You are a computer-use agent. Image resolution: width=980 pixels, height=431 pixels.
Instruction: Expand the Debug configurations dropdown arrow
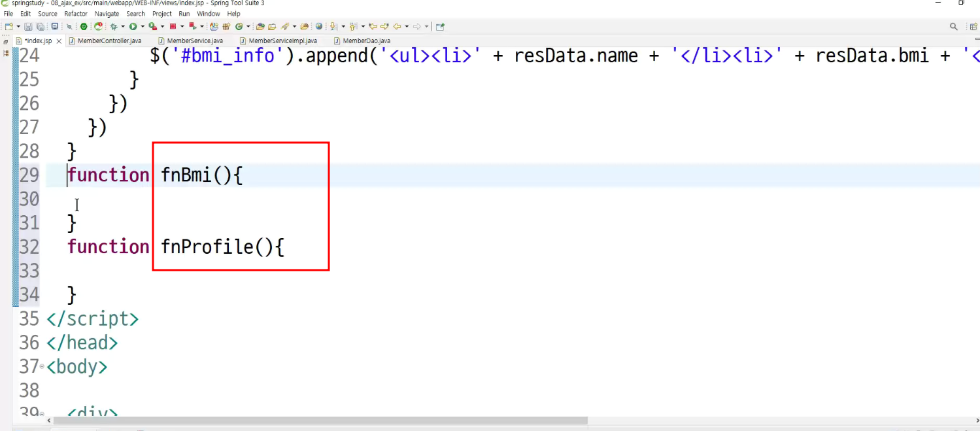[x=122, y=27]
